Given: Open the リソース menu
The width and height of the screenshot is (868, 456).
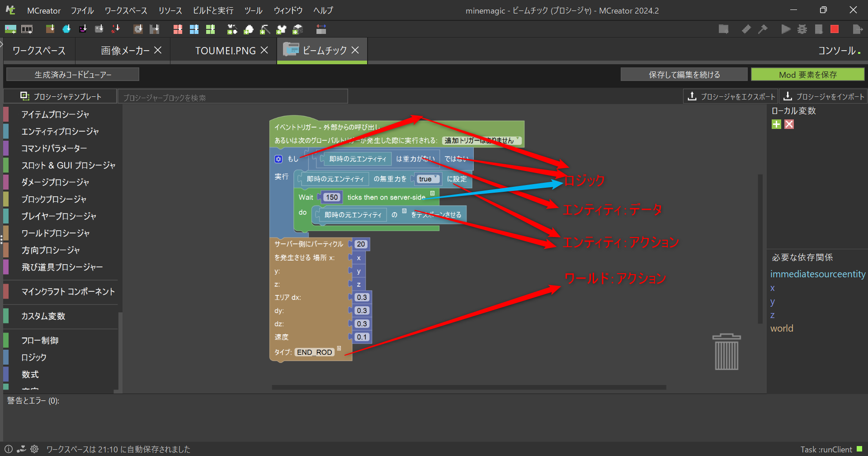Looking at the screenshot, I should click(170, 10).
